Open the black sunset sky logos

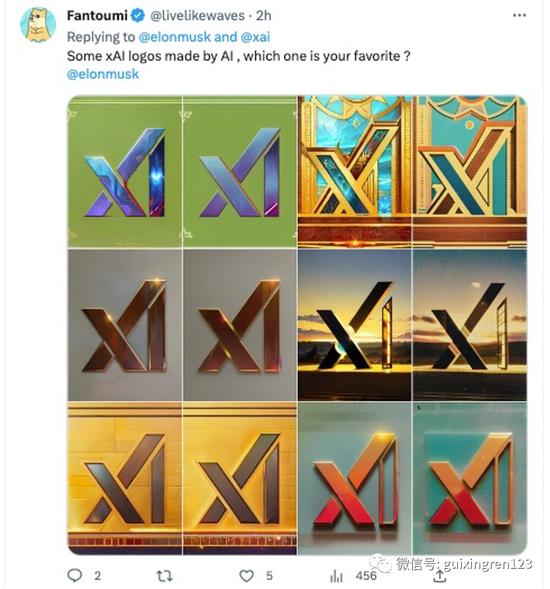(412, 325)
